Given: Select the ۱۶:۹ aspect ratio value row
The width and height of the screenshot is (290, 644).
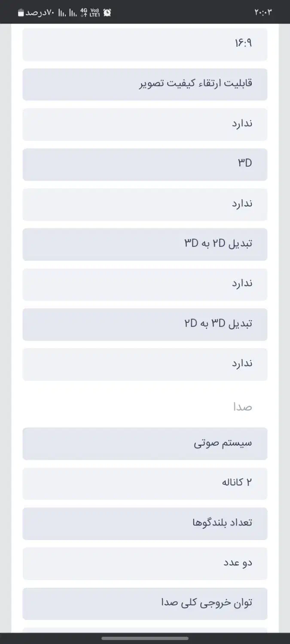Looking at the screenshot, I should click(145, 44).
